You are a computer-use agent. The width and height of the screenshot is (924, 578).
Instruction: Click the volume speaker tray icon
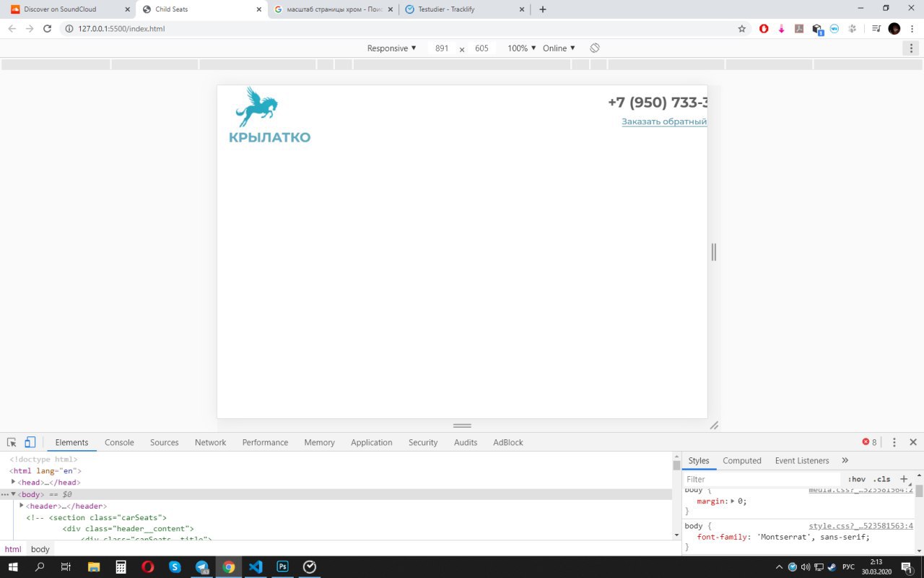point(805,567)
